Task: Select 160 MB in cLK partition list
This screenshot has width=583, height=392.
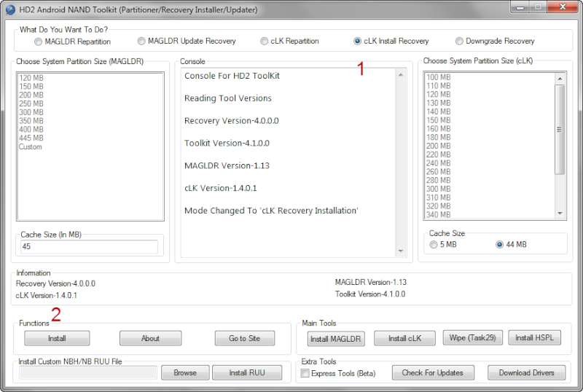Action: coord(439,129)
